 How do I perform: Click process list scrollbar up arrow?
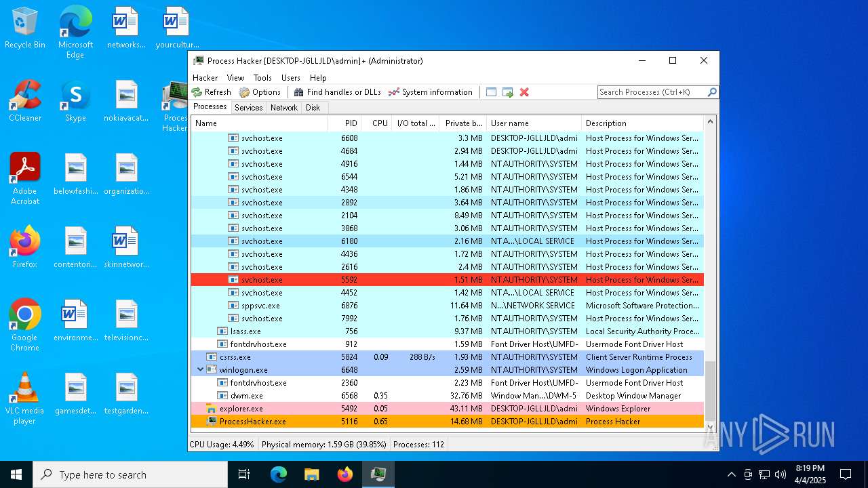[711, 122]
